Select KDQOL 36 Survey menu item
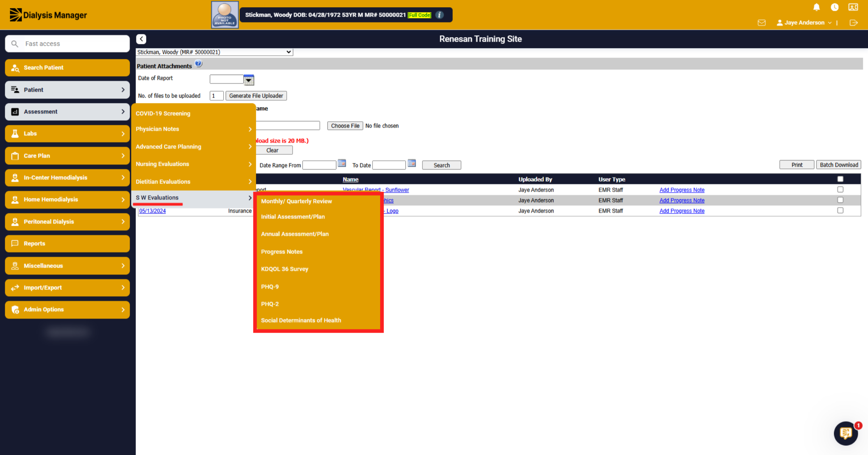The image size is (868, 455). tap(285, 269)
